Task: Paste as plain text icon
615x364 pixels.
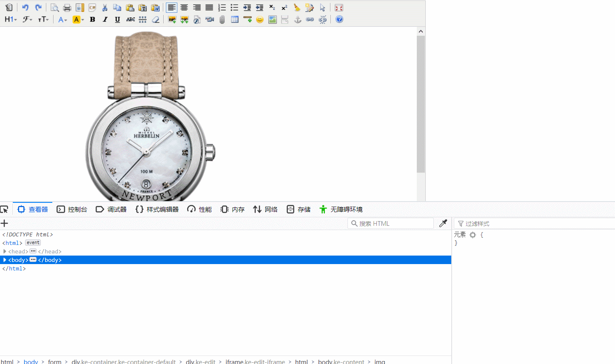Action: 142,8
